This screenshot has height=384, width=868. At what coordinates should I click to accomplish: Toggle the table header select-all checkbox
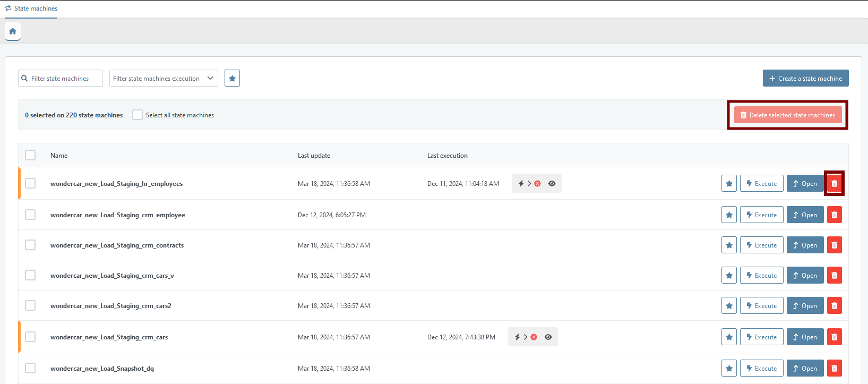[x=30, y=155]
